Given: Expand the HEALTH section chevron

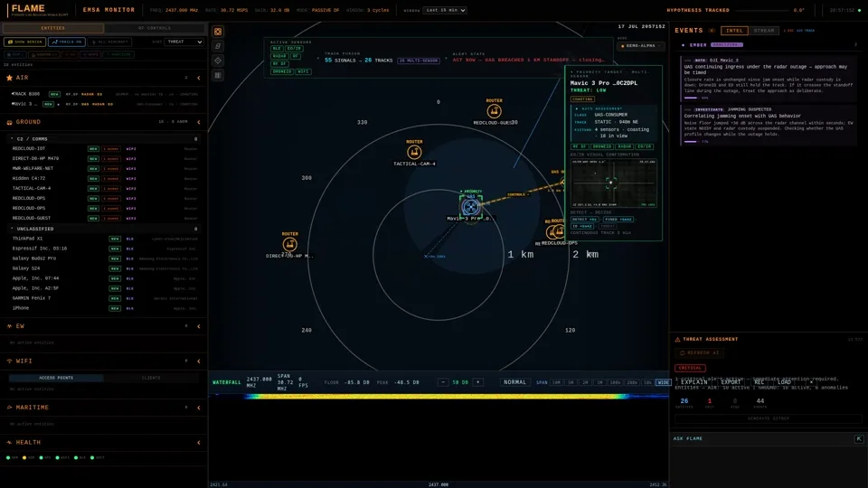Looking at the screenshot, I should (x=199, y=443).
